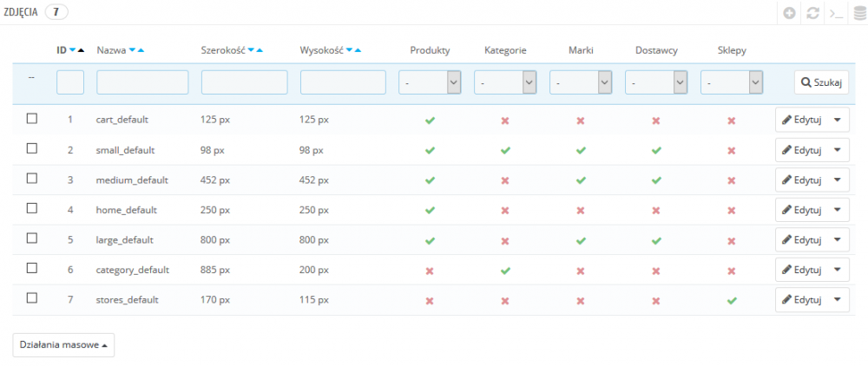Edit the home_default image type
The image size is (868, 366).
[x=801, y=210]
